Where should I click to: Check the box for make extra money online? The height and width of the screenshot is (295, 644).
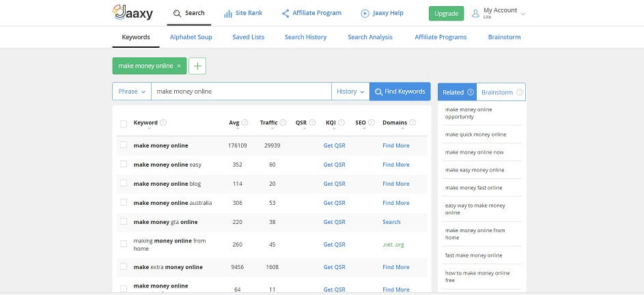click(124, 266)
